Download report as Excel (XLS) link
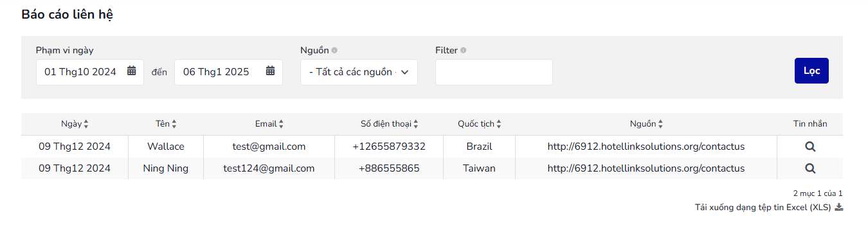 (763, 207)
